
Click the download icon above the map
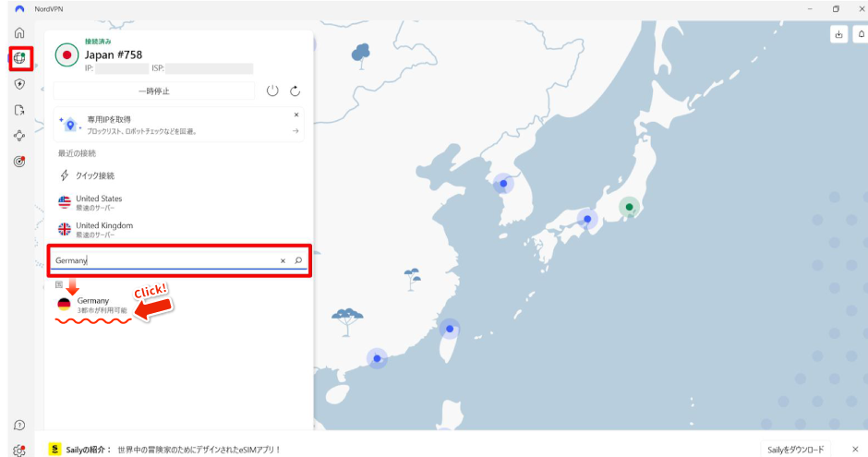pyautogui.click(x=838, y=34)
